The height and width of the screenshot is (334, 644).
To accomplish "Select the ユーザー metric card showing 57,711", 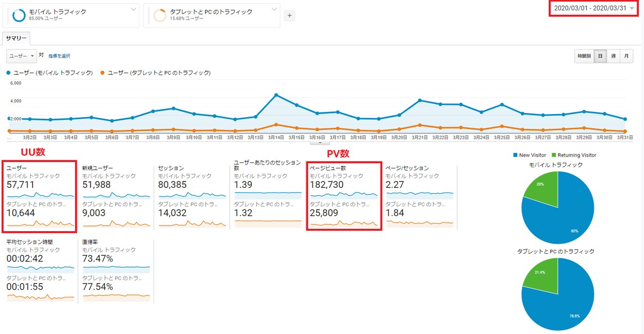I will click(40, 196).
